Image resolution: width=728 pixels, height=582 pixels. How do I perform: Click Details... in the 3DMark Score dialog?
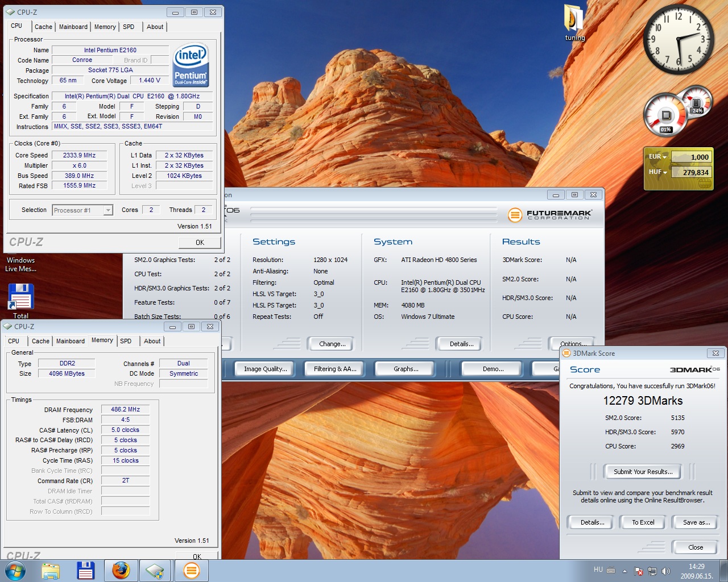592,522
